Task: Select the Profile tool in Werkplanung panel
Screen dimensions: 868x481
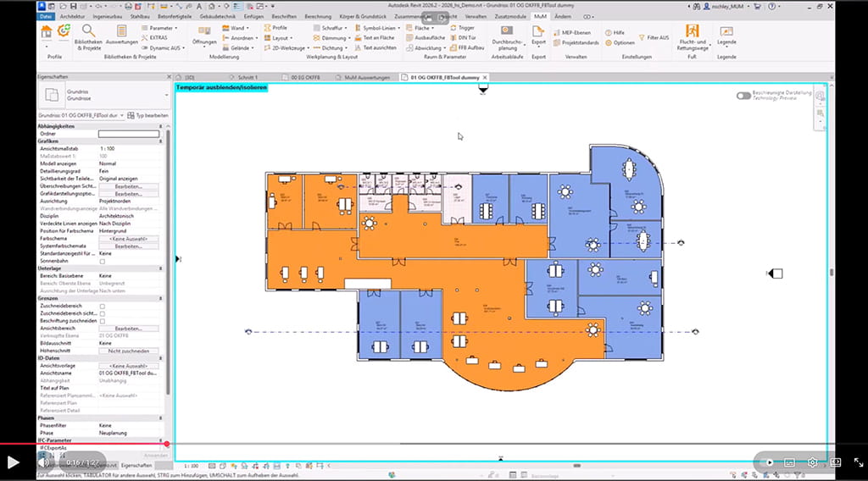Action: pyautogui.click(x=275, y=28)
